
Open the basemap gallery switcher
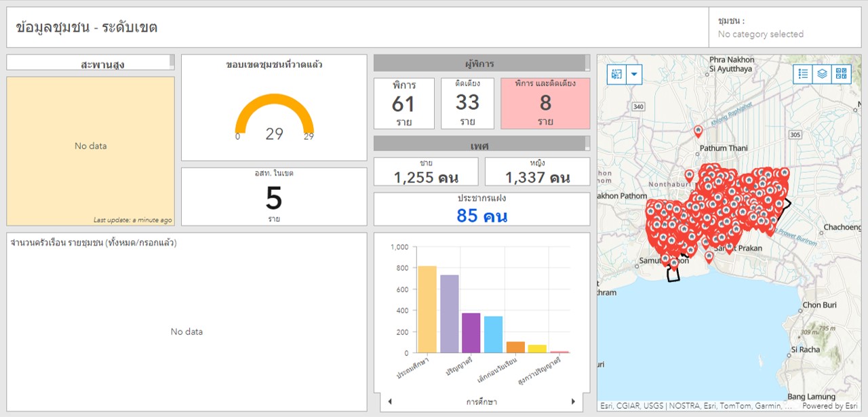[x=841, y=74]
